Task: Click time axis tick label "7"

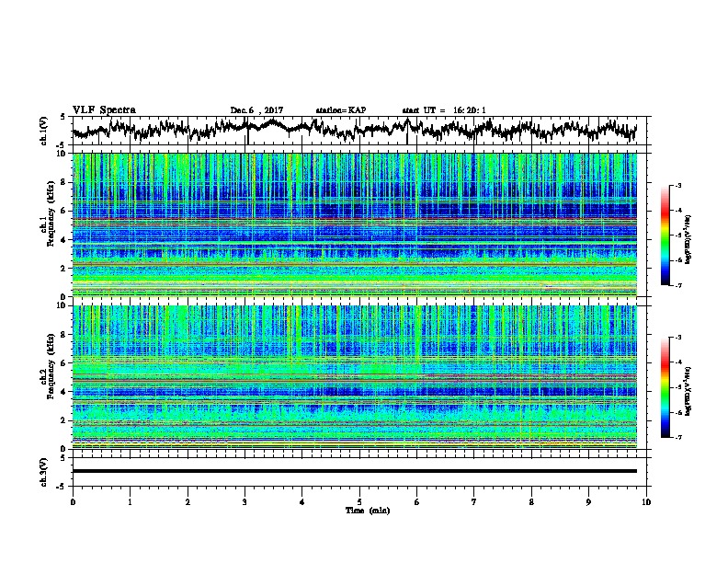Action: point(474,502)
